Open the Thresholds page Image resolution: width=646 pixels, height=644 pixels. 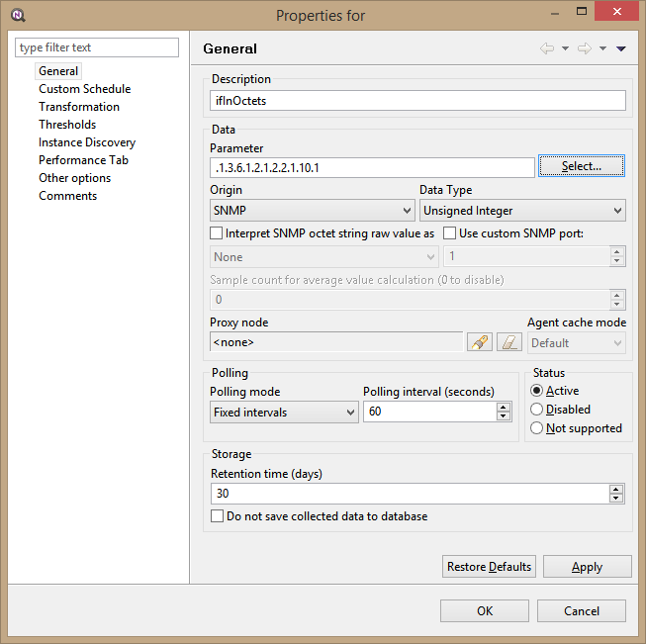(x=67, y=125)
